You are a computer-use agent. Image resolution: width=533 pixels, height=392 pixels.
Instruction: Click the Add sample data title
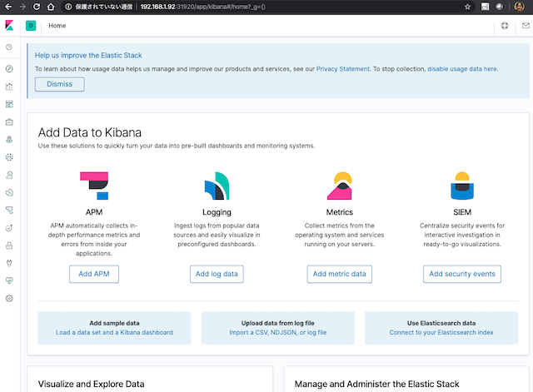tap(114, 323)
